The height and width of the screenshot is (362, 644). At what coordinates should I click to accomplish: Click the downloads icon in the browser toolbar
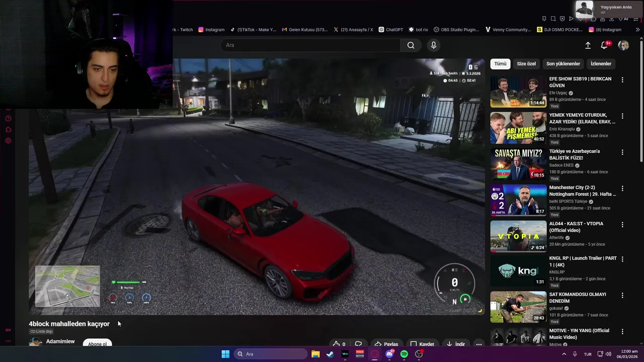click(x=611, y=19)
